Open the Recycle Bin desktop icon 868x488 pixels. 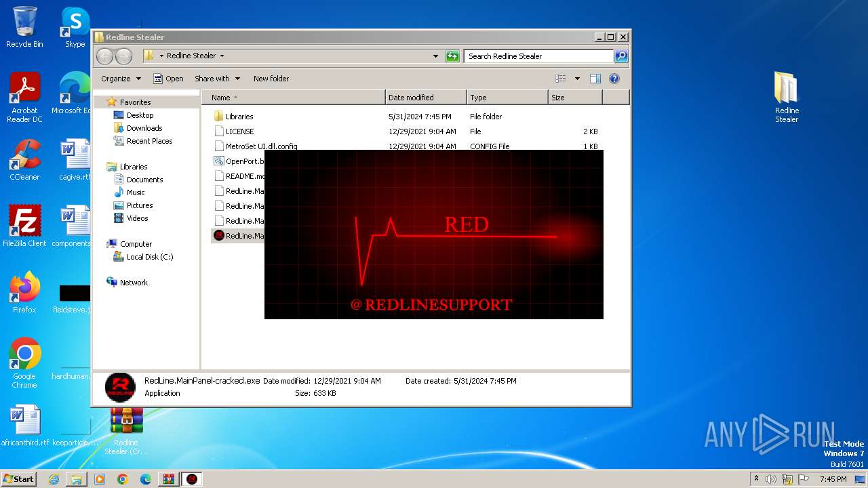(24, 27)
